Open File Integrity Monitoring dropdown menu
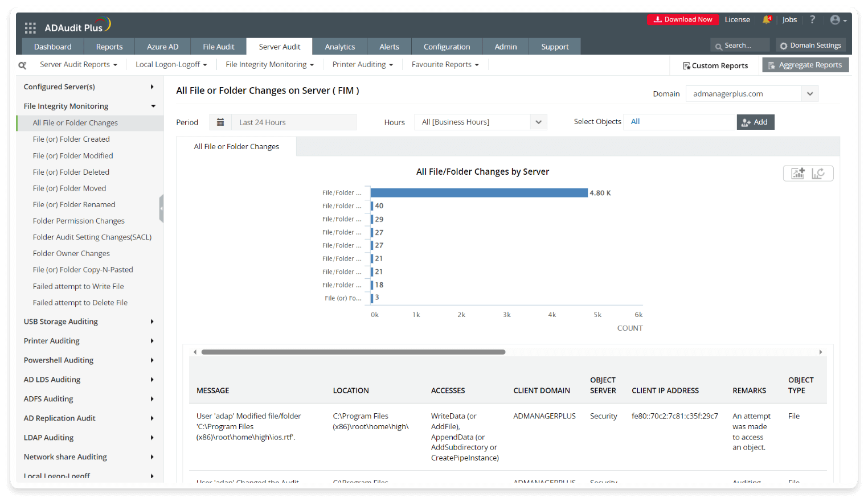868x502 pixels. point(270,65)
